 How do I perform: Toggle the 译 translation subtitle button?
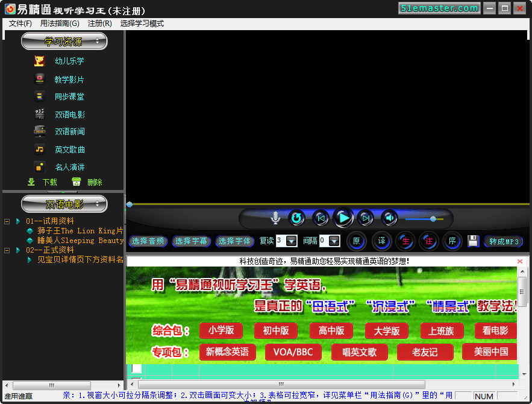(381, 241)
